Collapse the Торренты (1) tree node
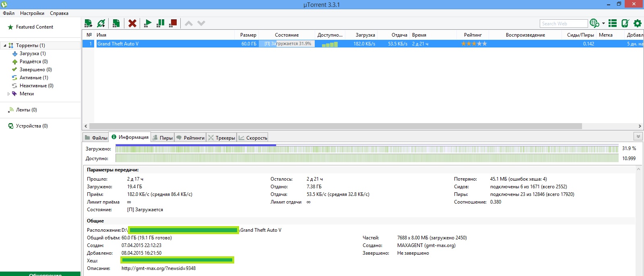Image resolution: width=644 pixels, height=276 pixels. point(5,45)
